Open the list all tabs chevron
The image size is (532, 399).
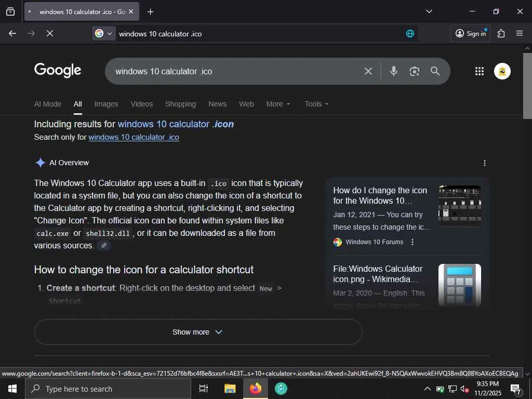(x=429, y=11)
